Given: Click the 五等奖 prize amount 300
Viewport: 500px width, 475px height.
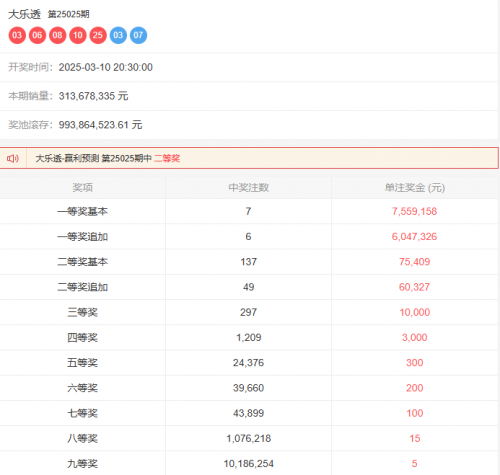Looking at the screenshot, I should (x=415, y=363).
